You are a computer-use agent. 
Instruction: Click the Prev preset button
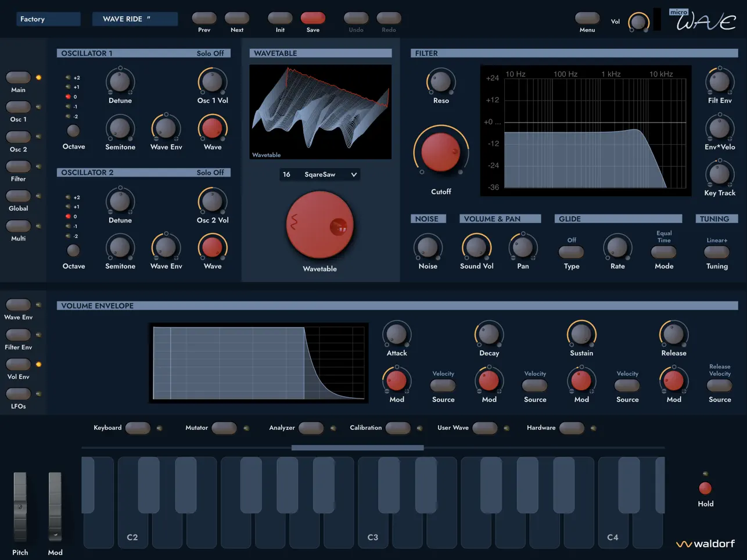[204, 18]
